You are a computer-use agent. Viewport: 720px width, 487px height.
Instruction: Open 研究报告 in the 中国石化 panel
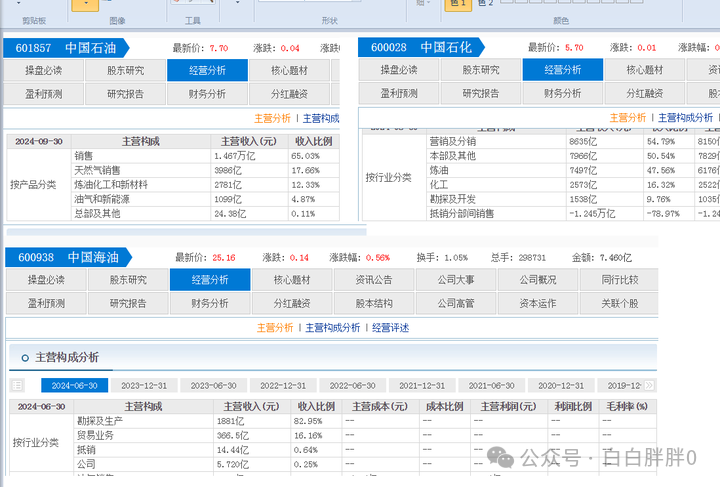point(481,93)
